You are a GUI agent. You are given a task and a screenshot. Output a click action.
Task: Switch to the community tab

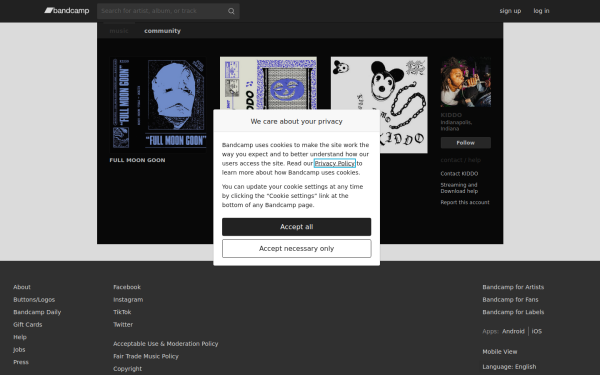click(x=162, y=31)
